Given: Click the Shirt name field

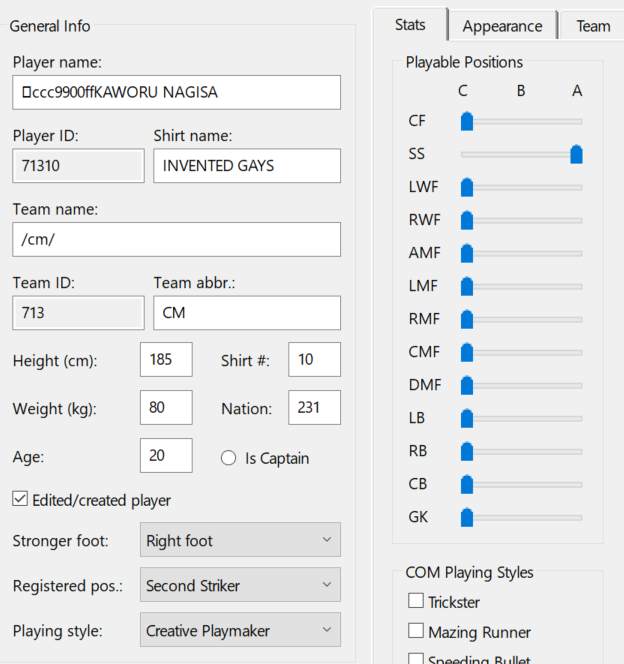Looking at the screenshot, I should click(247, 166).
